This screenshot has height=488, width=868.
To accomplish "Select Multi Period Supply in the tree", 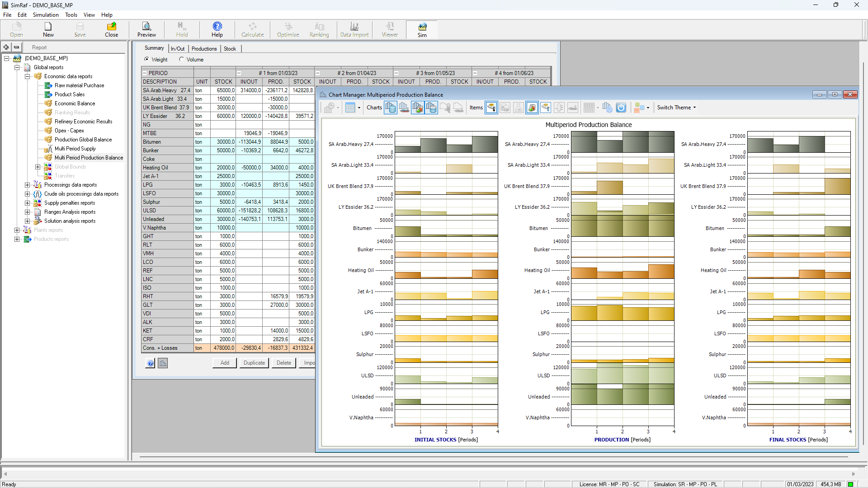I will (75, 149).
